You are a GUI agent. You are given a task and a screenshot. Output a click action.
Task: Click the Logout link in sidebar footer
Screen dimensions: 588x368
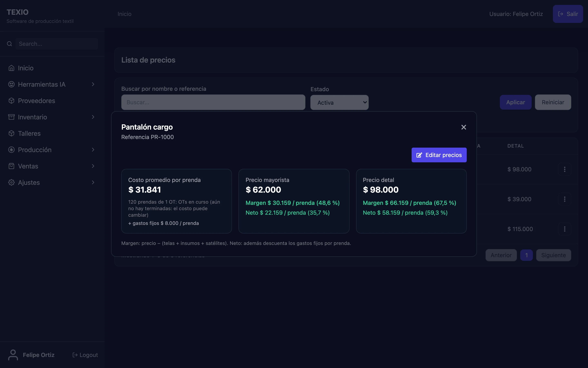click(85, 355)
